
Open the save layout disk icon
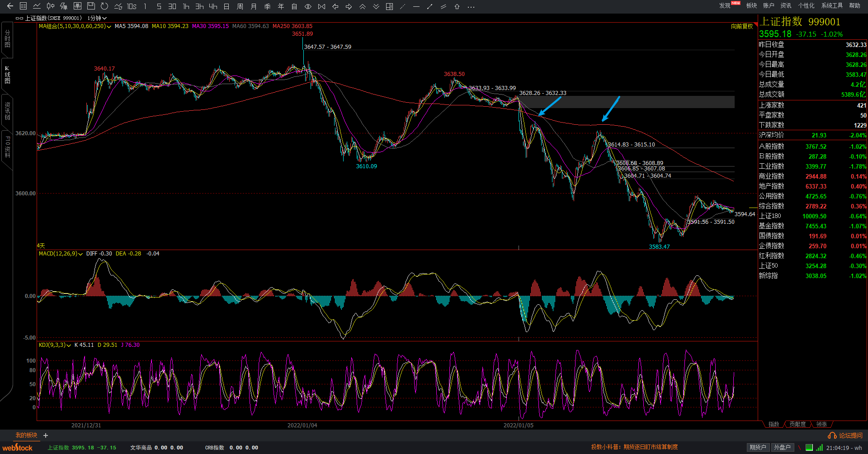point(91,6)
